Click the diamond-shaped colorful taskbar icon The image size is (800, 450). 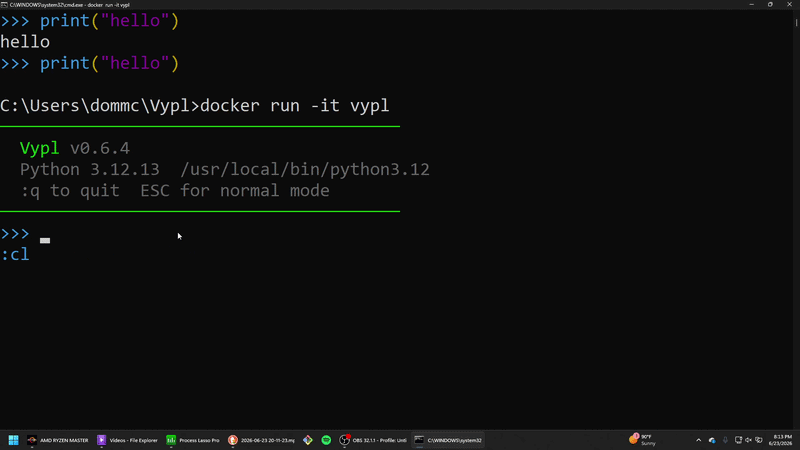point(308,440)
